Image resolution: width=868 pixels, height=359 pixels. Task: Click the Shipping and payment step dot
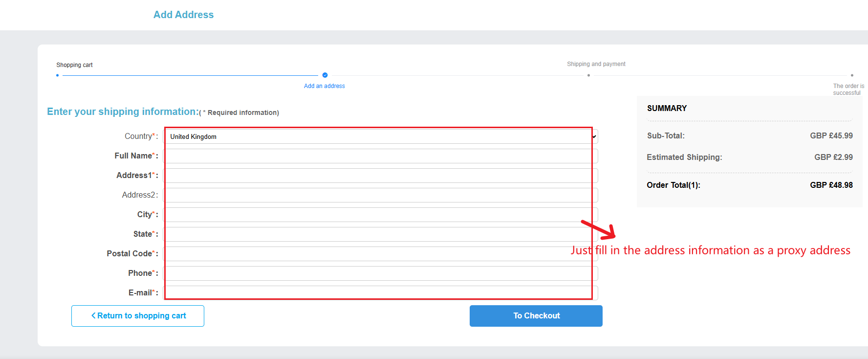[x=588, y=75]
